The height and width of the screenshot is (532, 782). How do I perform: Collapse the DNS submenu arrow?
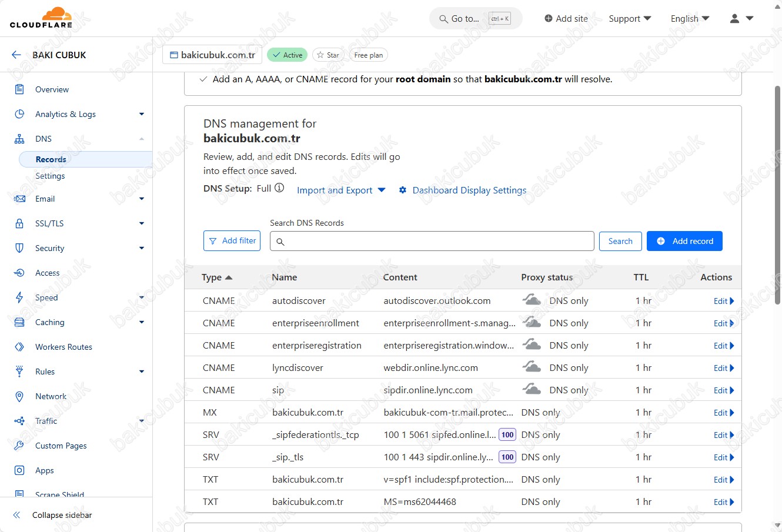(142, 139)
